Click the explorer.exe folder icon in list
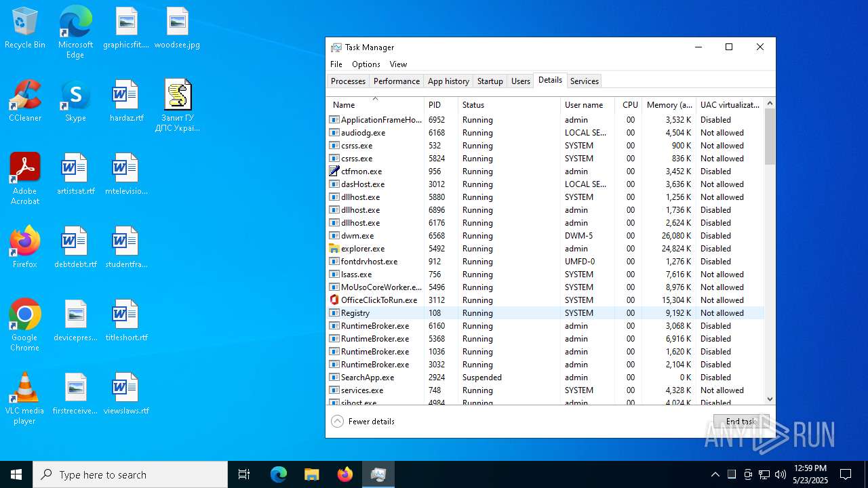 coord(334,249)
